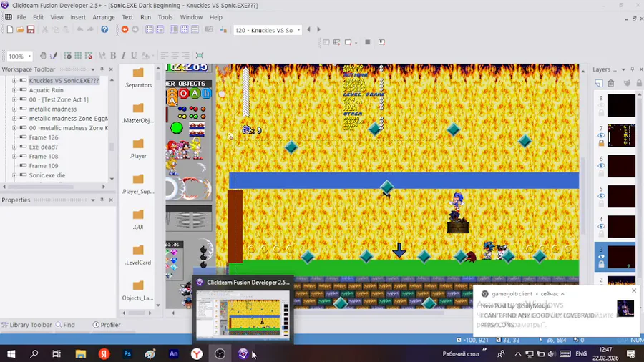The width and height of the screenshot is (644, 362).
Task: Hide layer 6 with eye icon
Action: [x=601, y=165]
